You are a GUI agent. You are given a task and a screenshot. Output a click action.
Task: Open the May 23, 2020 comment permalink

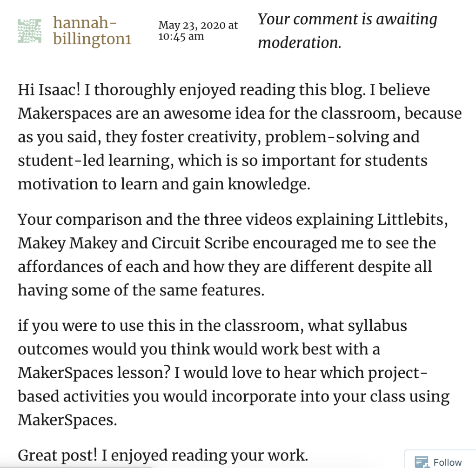(198, 26)
